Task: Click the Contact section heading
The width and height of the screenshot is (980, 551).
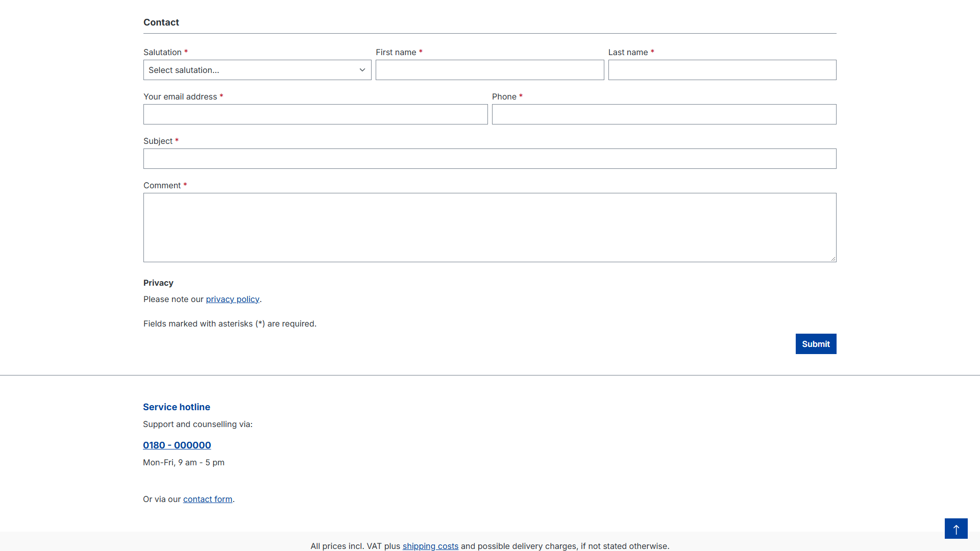Action: pos(161,22)
